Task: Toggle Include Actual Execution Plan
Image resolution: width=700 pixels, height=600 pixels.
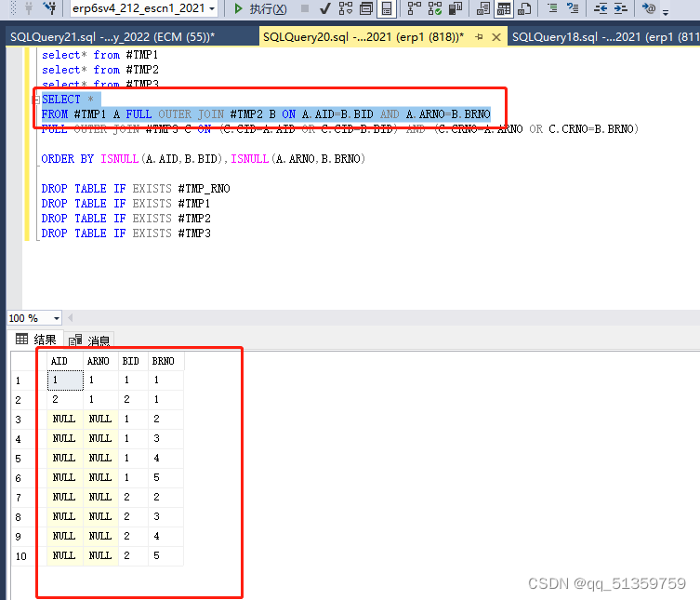Action: point(415,8)
